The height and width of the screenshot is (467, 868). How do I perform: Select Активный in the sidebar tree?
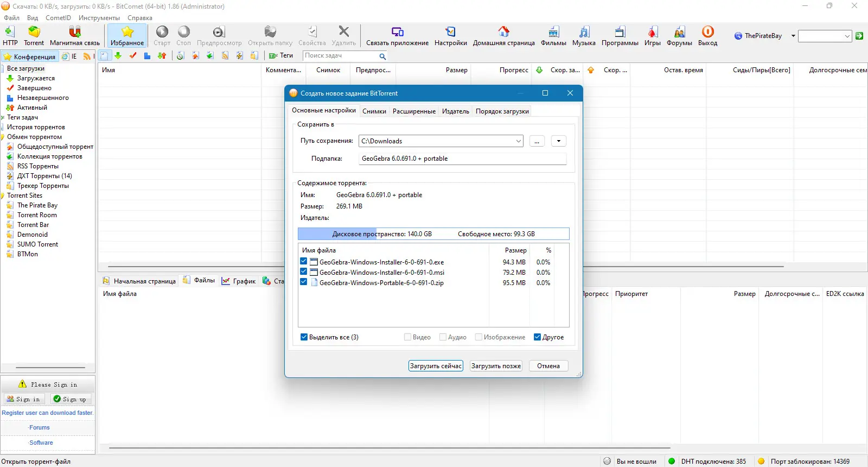point(32,108)
